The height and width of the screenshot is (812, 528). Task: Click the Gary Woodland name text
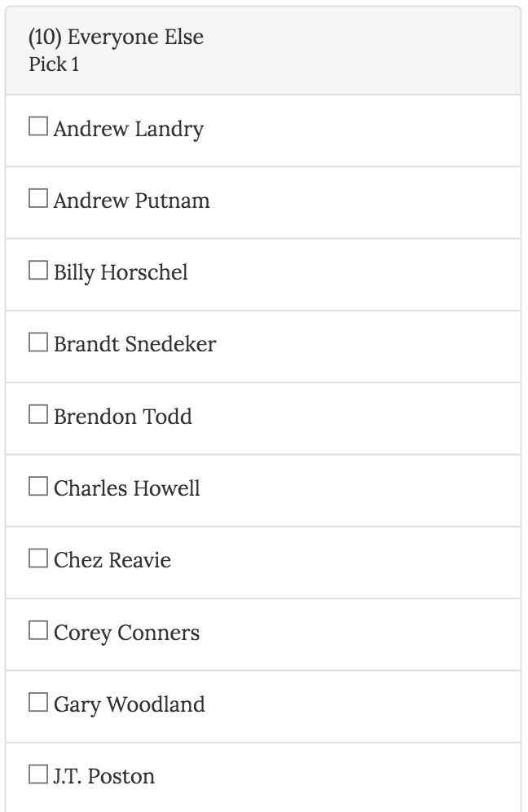coord(130,704)
